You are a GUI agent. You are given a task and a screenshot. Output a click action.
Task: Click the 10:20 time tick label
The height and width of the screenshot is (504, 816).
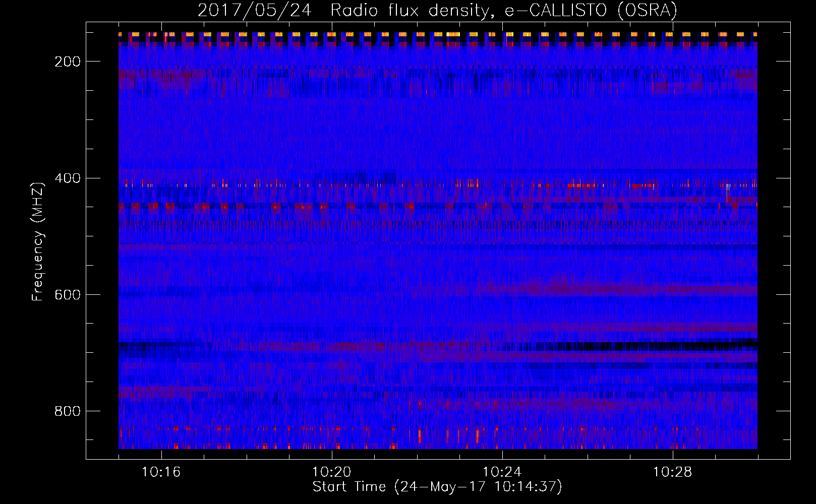pyautogui.click(x=332, y=472)
